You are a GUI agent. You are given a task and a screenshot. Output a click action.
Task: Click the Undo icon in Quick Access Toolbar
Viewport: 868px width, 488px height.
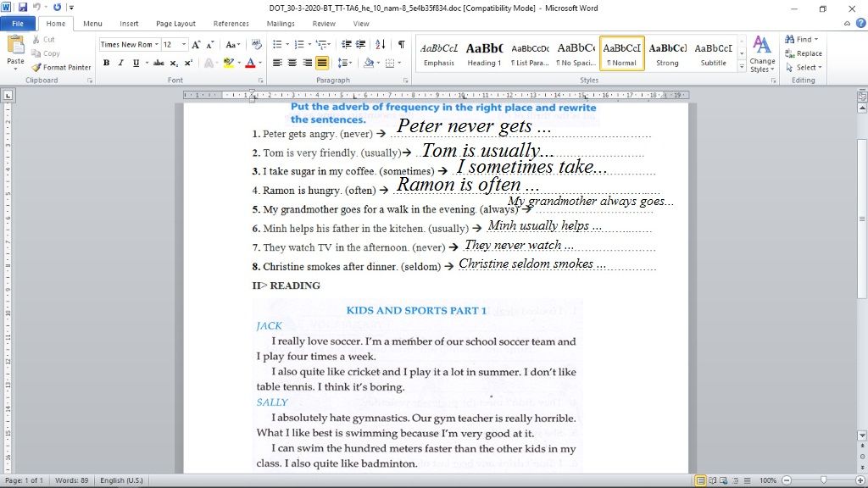[36, 7]
